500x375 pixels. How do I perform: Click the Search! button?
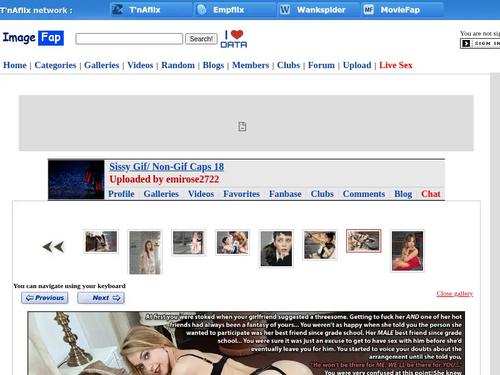click(201, 39)
